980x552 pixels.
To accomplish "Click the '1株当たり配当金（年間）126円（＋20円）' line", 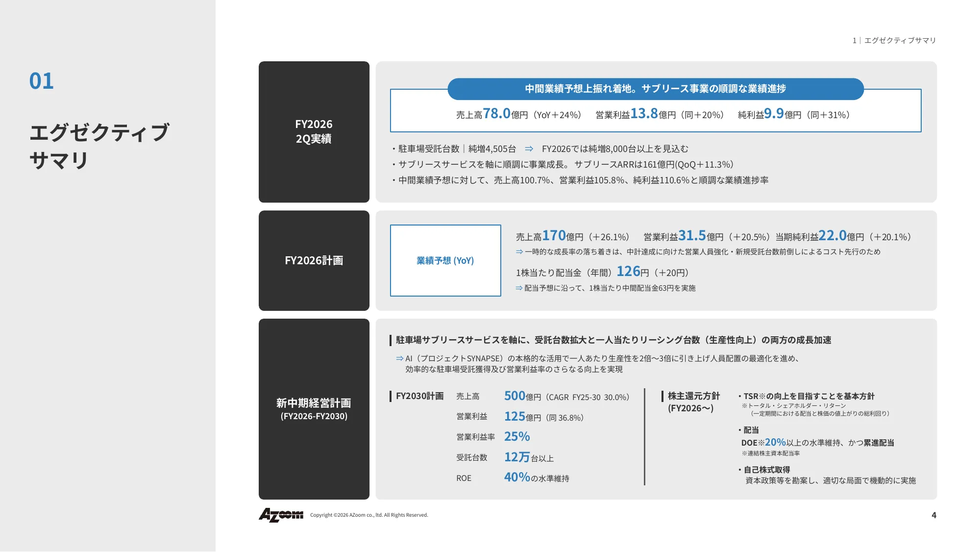I will coord(602,272).
